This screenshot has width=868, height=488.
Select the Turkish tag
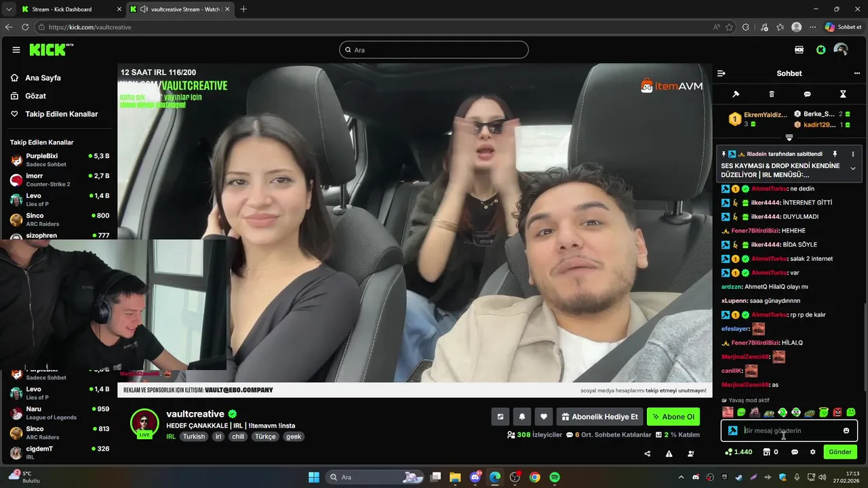[x=193, y=436]
